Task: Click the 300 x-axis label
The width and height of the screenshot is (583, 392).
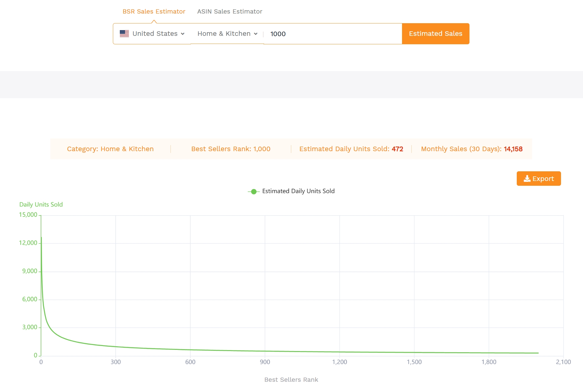Action: 116,362
